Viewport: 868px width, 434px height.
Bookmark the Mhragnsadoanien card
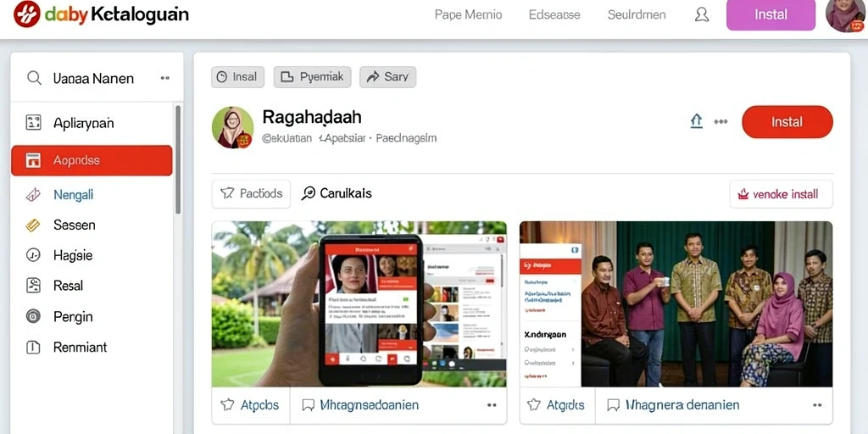point(309,405)
